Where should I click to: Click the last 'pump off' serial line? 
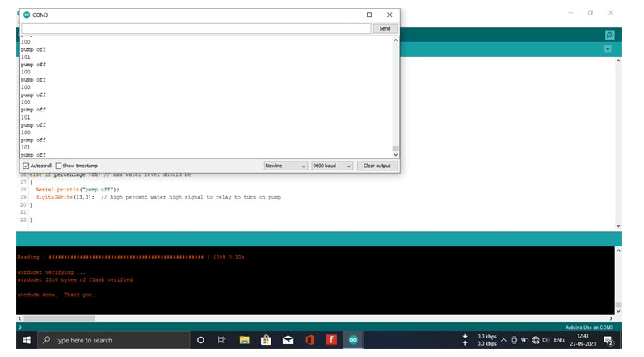pos(33,155)
